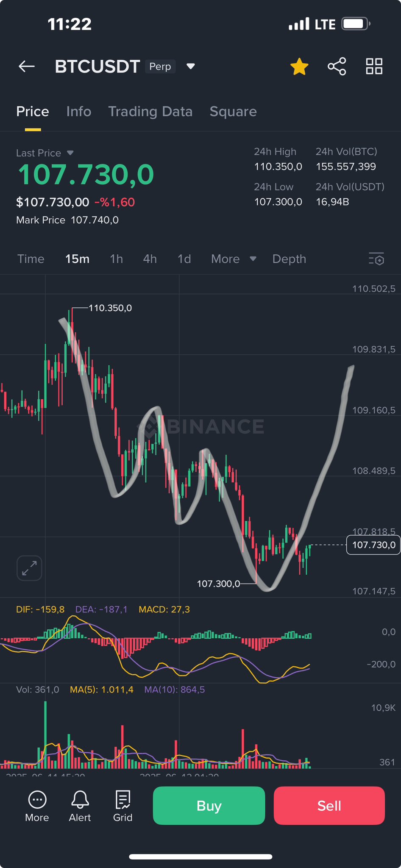Open the More menu in bottom bar

coord(37,806)
